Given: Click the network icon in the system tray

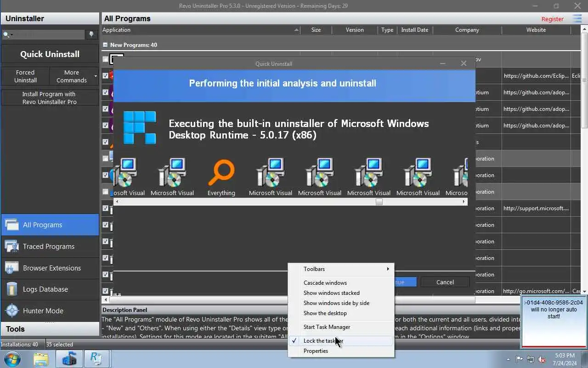Looking at the screenshot, I should click(531, 359).
